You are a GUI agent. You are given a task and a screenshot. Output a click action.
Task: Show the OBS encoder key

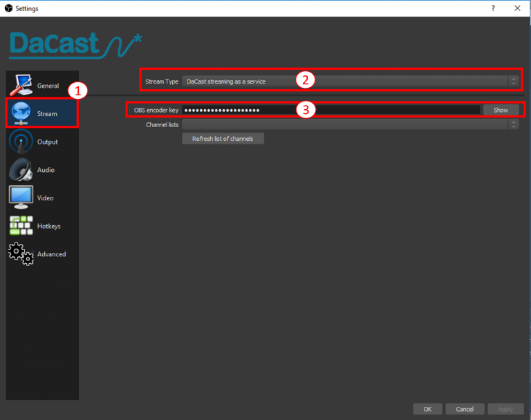tap(501, 110)
